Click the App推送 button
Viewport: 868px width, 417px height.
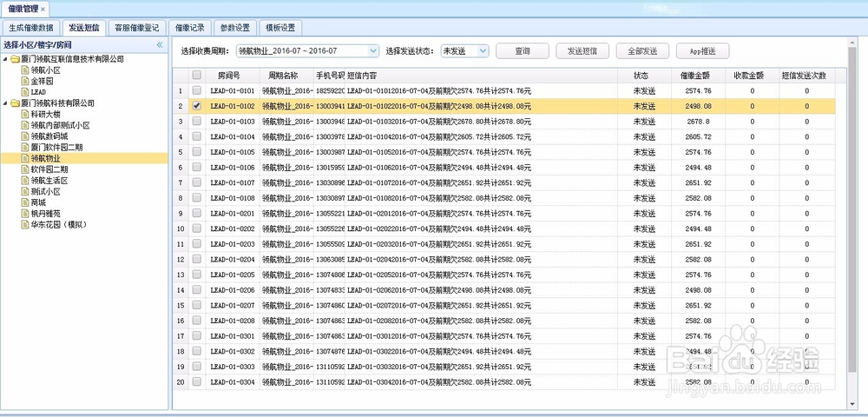[702, 51]
